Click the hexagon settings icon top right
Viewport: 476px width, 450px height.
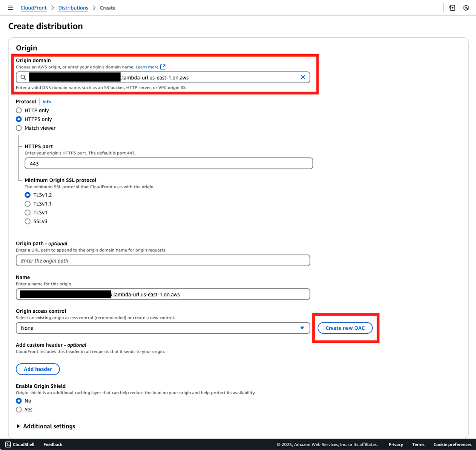pyautogui.click(x=466, y=8)
